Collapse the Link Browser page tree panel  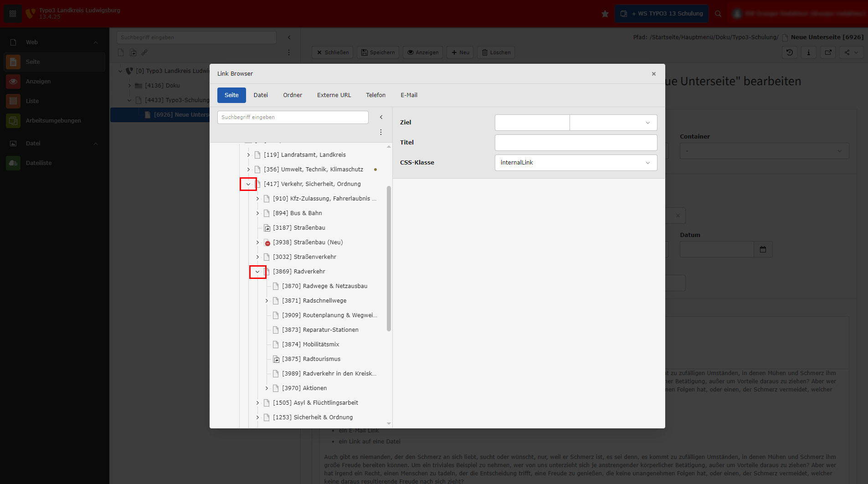pos(381,117)
